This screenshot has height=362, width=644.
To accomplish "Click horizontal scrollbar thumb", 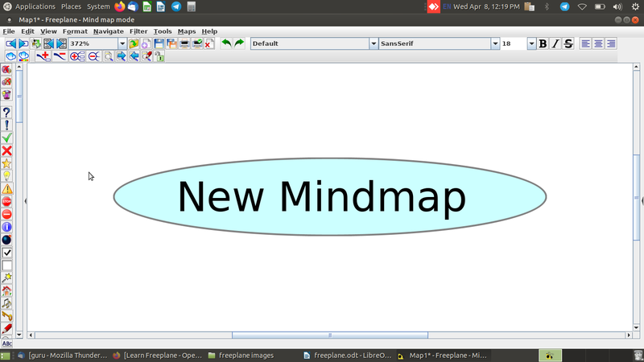I will click(330, 335).
